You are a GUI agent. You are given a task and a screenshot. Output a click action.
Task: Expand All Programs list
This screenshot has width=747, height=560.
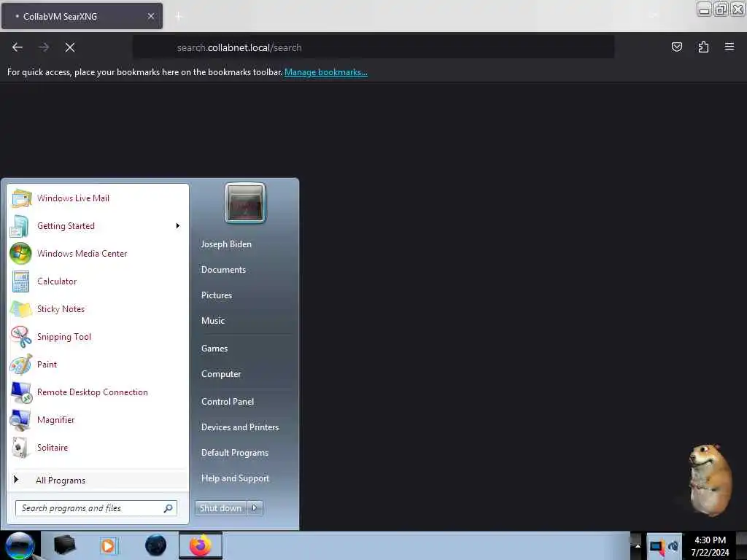[98, 480]
